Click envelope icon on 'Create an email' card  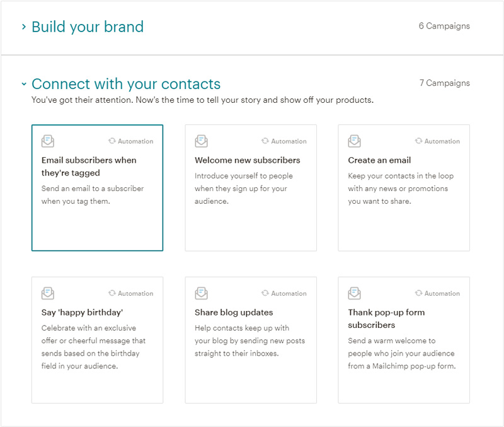click(355, 141)
